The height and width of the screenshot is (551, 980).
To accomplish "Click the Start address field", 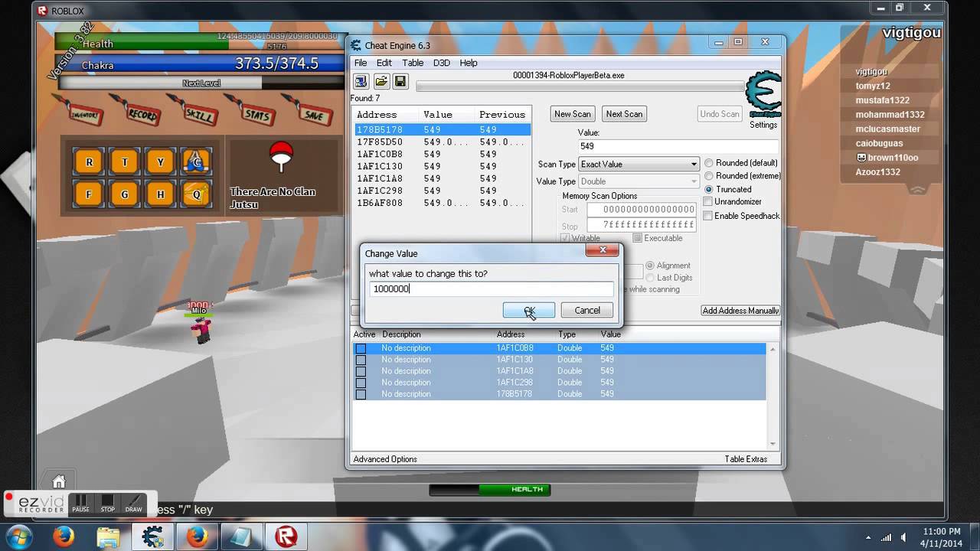I will [x=642, y=210].
